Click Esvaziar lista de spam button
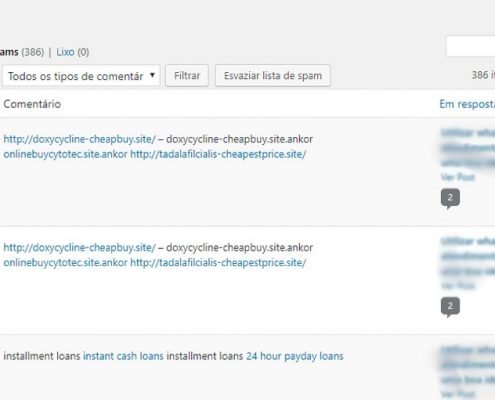Image resolution: width=495 pixels, height=400 pixels. [x=273, y=76]
